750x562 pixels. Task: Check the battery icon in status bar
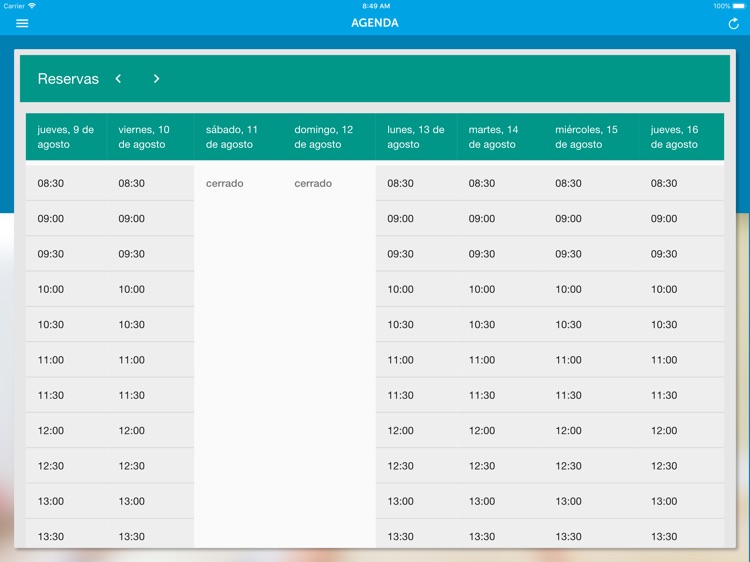(739, 6)
